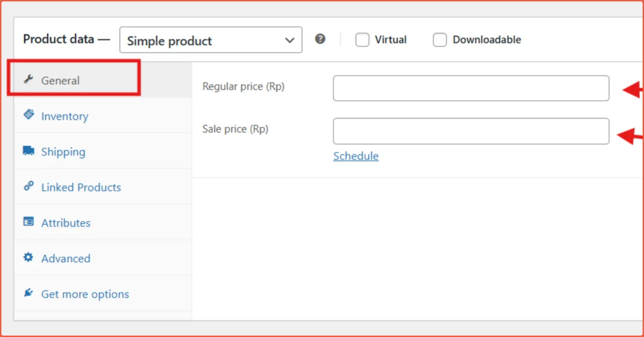
Task: Click the wrench icon beside General
Action: coord(29,79)
